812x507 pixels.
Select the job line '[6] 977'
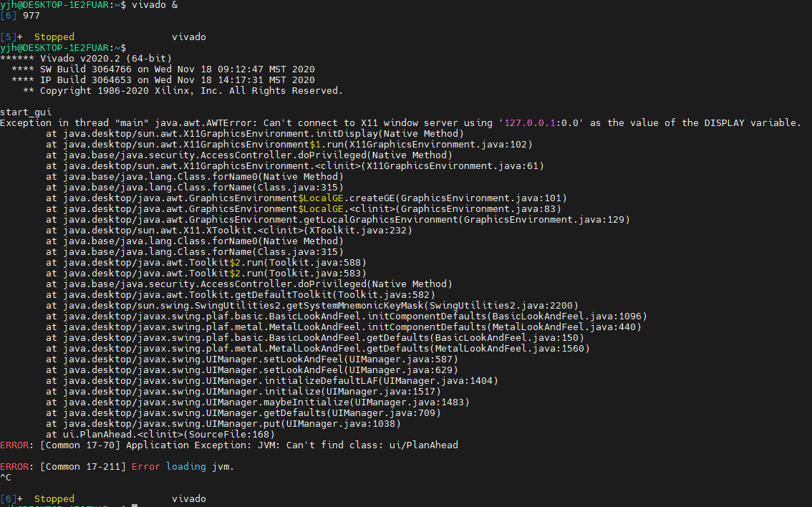20,16
